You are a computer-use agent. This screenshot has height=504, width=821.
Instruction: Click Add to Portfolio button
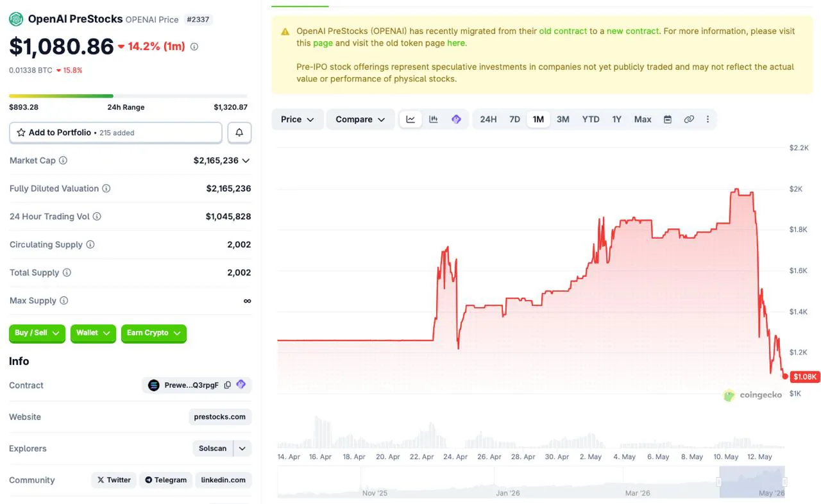click(115, 133)
